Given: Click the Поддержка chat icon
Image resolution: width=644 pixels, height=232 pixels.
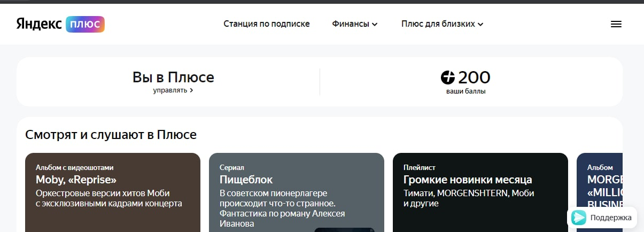Looking at the screenshot, I should (578, 218).
